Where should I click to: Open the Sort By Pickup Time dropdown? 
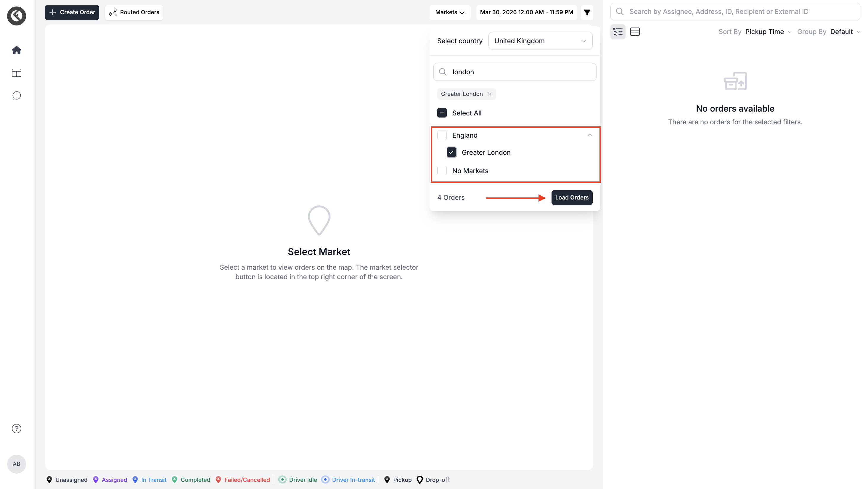tap(768, 32)
